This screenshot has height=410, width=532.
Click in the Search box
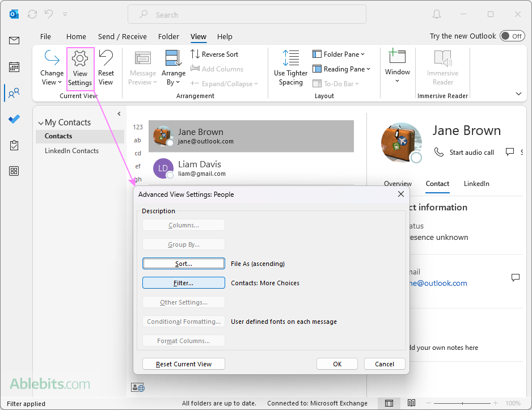(247, 14)
